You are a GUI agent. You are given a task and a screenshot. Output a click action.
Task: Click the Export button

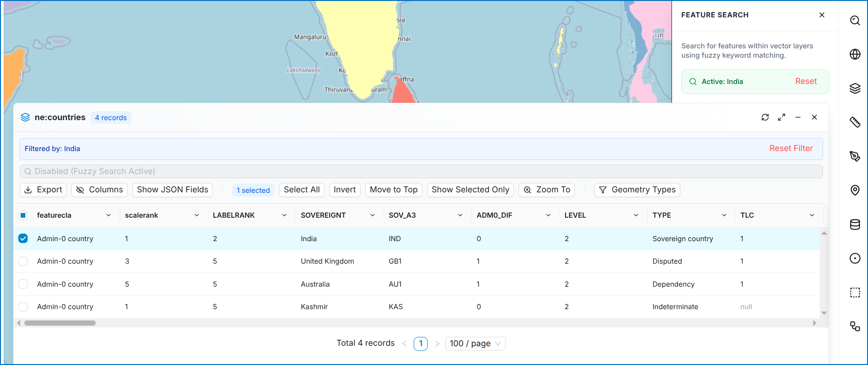point(43,190)
